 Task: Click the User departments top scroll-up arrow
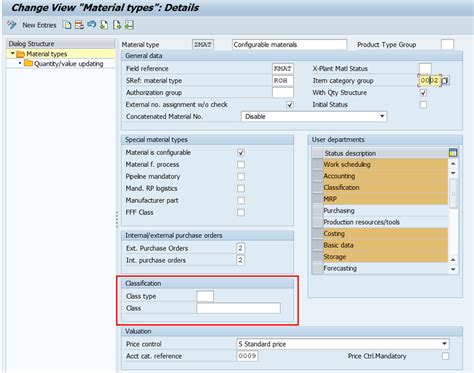click(x=453, y=163)
